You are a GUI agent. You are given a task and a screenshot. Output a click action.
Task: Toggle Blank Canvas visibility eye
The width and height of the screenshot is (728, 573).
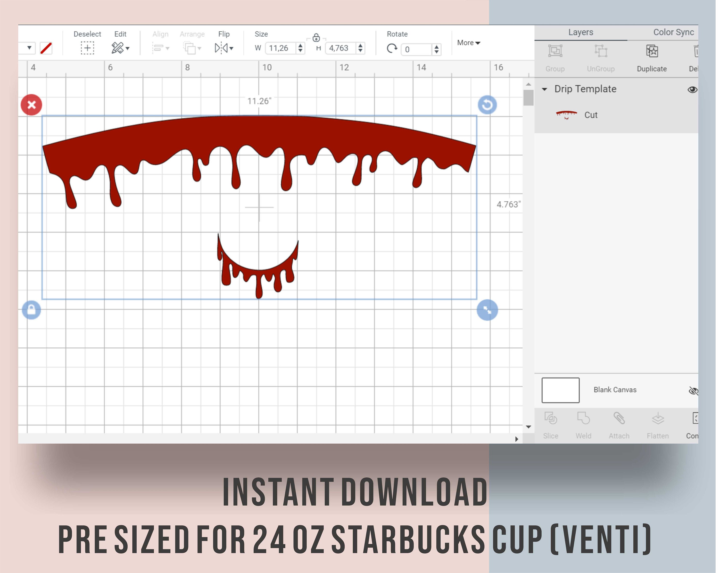pyautogui.click(x=694, y=391)
